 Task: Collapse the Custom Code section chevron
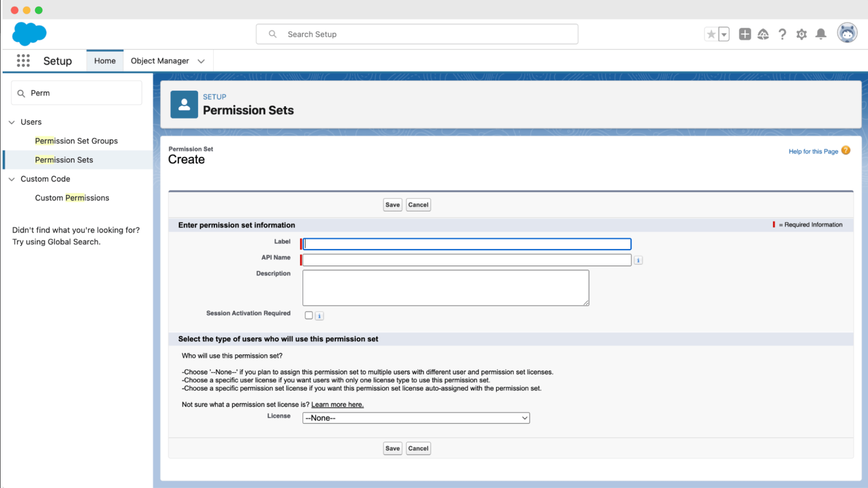[x=12, y=179]
